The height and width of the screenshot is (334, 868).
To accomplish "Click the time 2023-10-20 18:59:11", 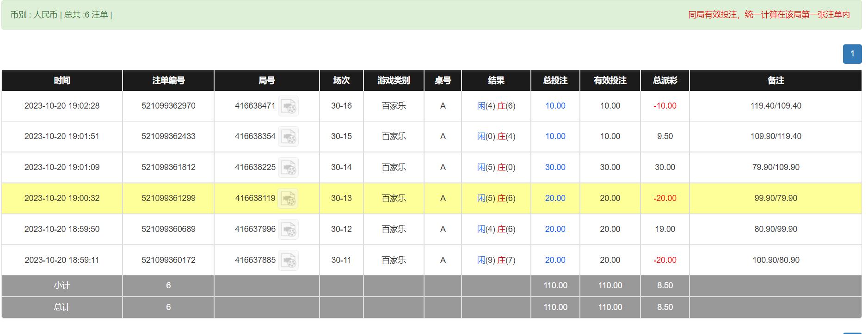I will coord(62,260).
